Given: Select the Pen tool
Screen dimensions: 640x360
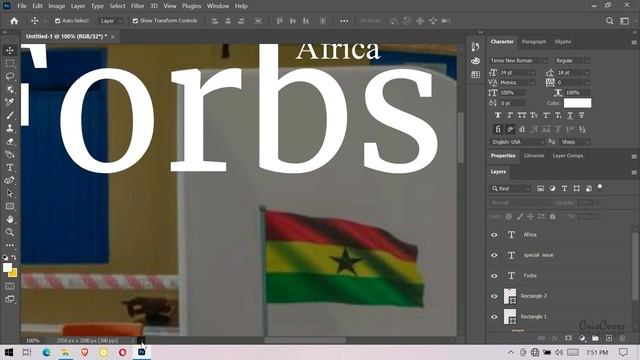Looking at the screenshot, I should (10, 180).
